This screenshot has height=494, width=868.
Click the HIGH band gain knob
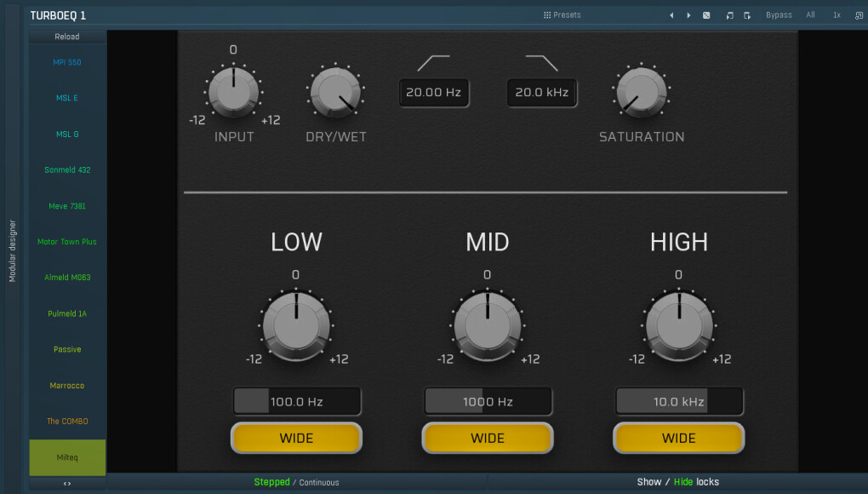679,327
